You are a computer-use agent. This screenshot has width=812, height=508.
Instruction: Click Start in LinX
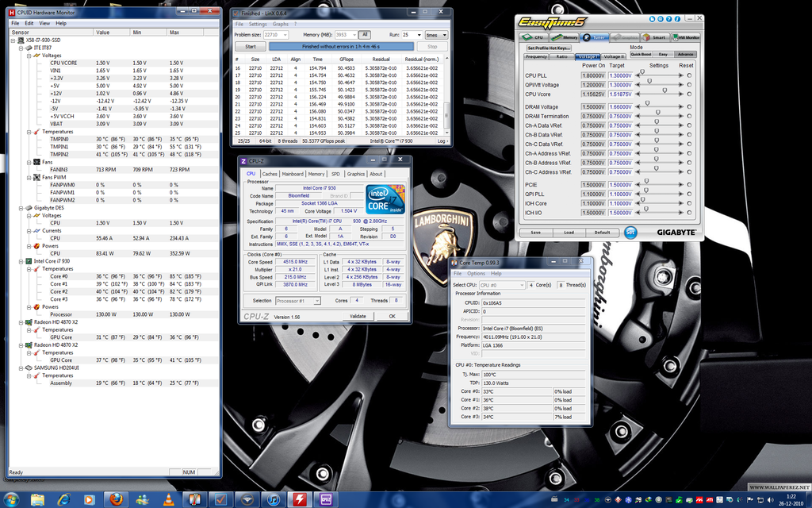(x=250, y=46)
